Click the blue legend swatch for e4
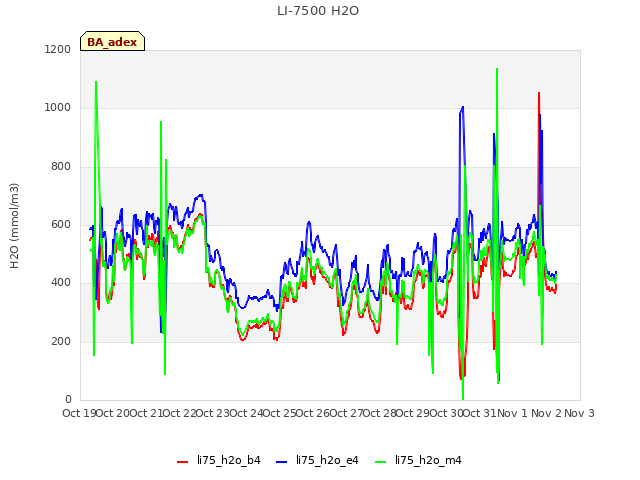This screenshot has width=640, height=480. click(282, 462)
